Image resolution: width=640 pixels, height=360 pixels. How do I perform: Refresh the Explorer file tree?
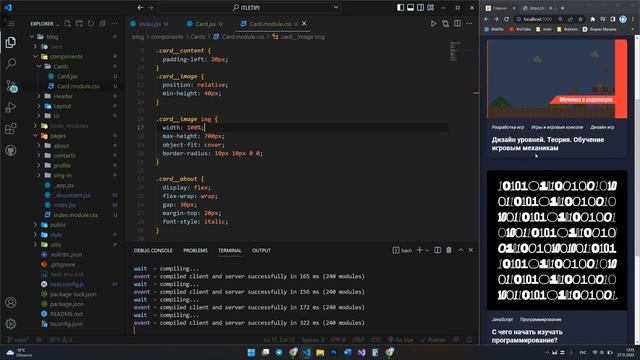click(91, 24)
